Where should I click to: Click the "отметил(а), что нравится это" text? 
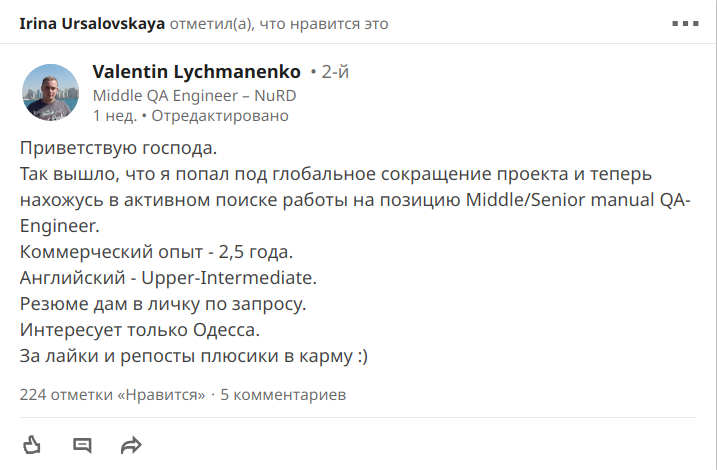tap(279, 23)
